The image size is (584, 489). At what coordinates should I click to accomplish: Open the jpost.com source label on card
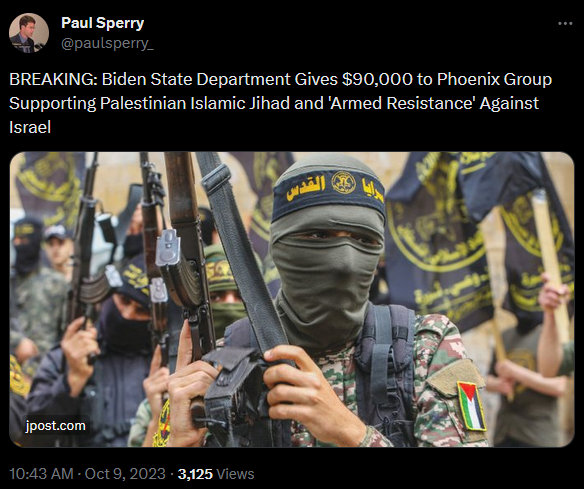coord(55,426)
